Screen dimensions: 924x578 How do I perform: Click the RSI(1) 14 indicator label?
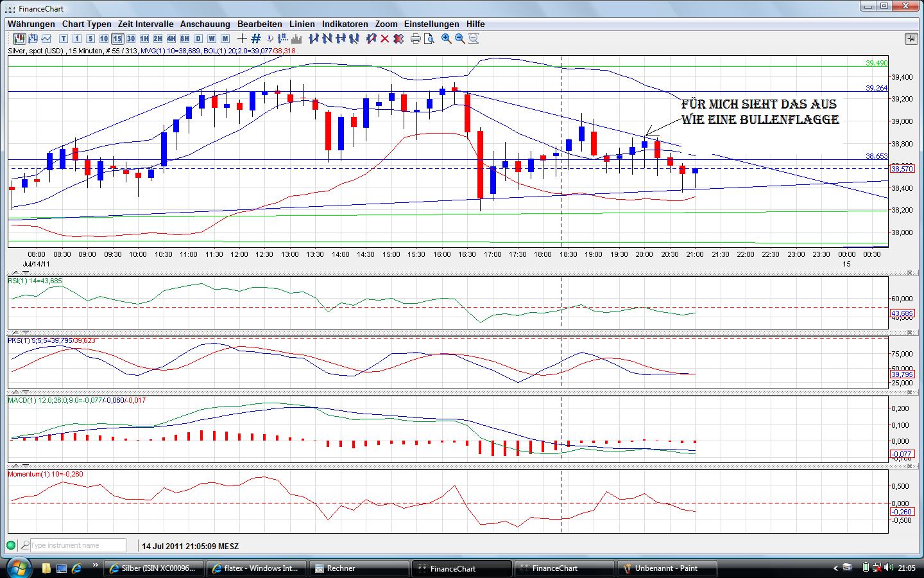point(35,281)
